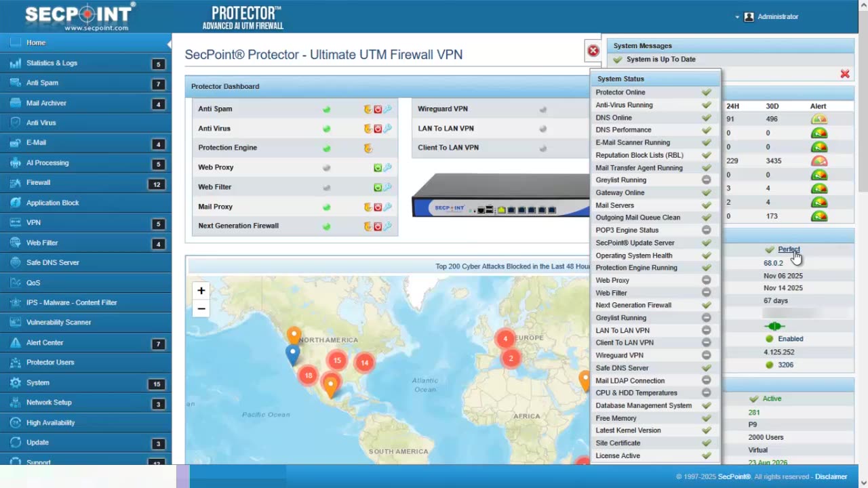Expand Firewall submenu badge 12
This screenshot has height=488, width=868.
coord(157,184)
